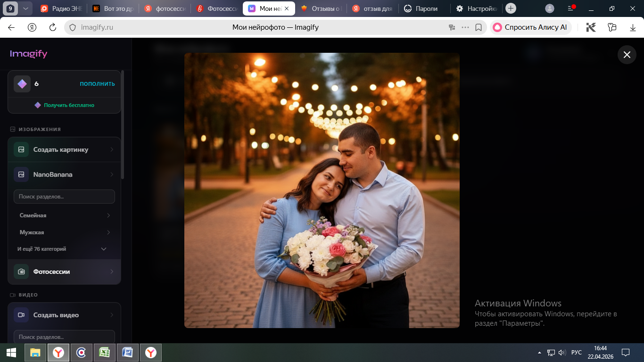Click the Фотосессии camera icon

pos(21,272)
